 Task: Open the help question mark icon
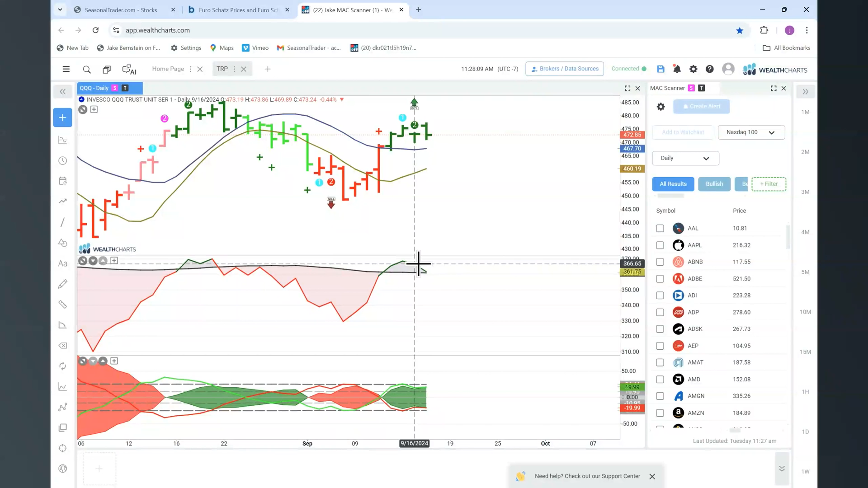coord(710,69)
